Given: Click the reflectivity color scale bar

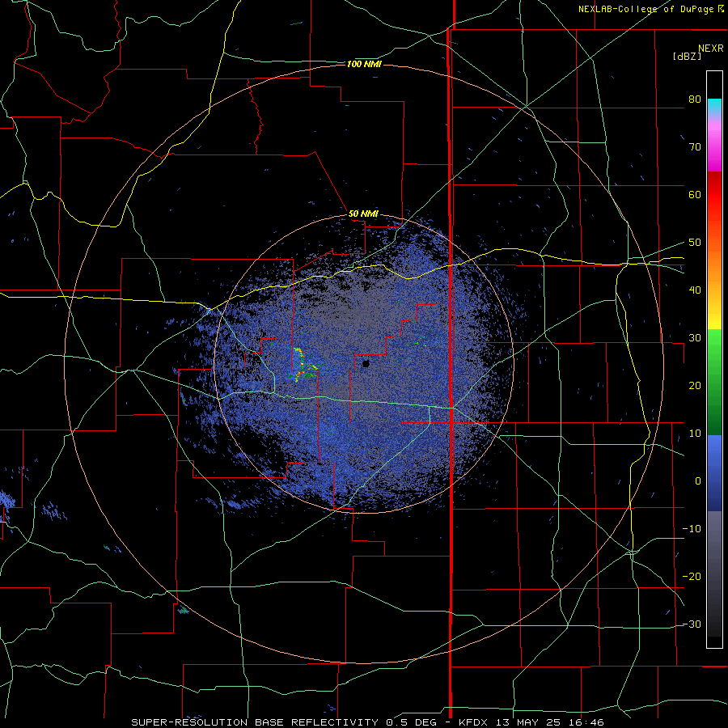Looking at the screenshot, I should coord(714,359).
